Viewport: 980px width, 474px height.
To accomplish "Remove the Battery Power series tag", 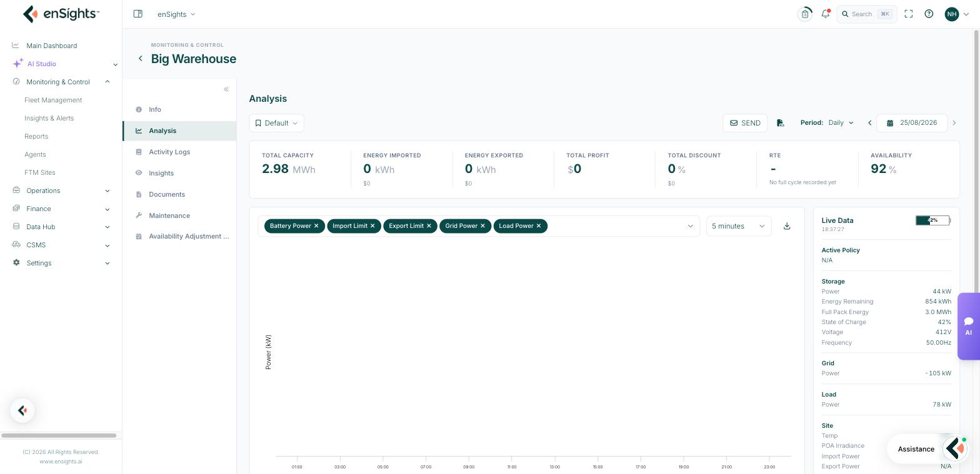I will coord(316,226).
